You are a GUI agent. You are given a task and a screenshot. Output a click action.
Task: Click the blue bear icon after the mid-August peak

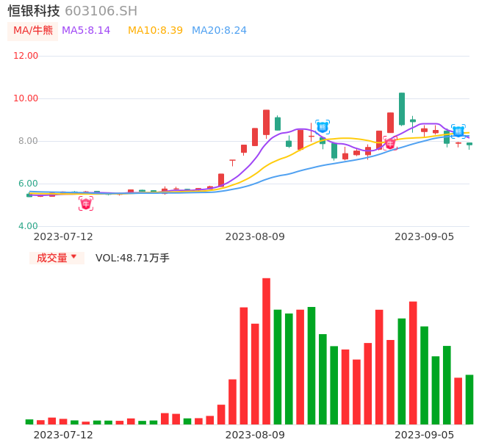pyautogui.click(x=323, y=127)
